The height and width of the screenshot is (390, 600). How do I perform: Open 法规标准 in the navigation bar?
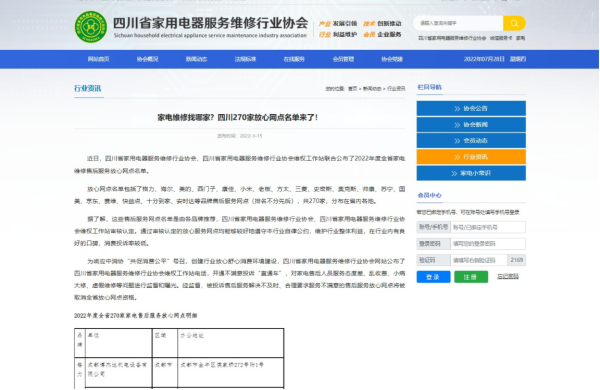245,59
